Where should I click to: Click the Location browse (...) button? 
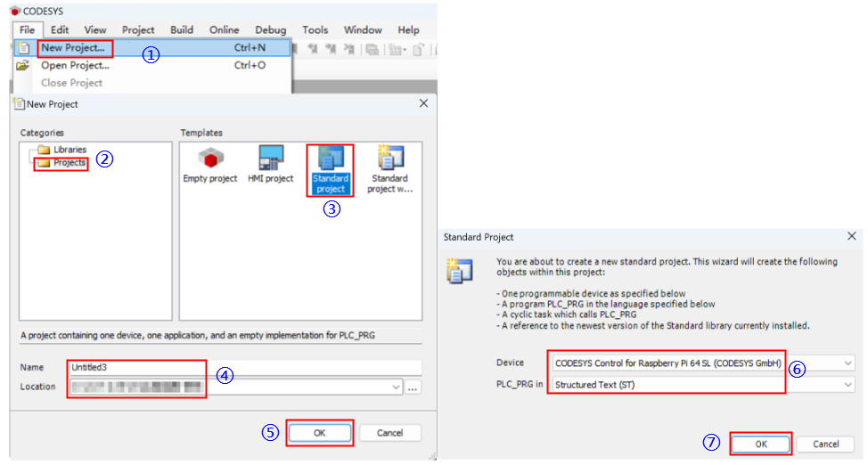(413, 387)
